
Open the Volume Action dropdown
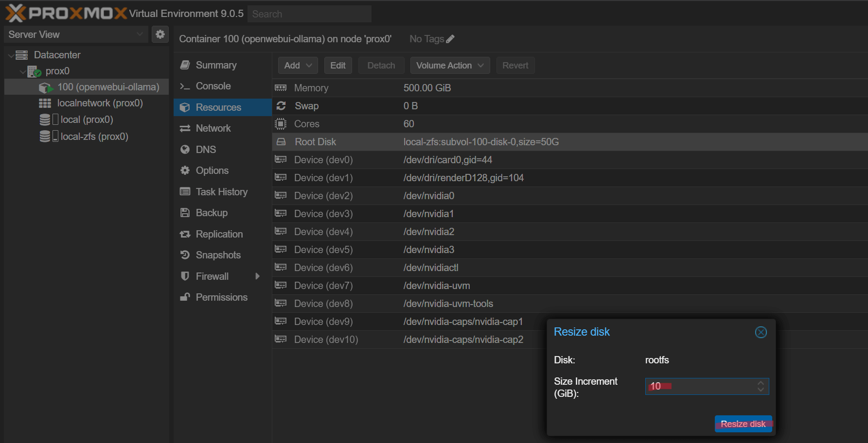(x=449, y=66)
